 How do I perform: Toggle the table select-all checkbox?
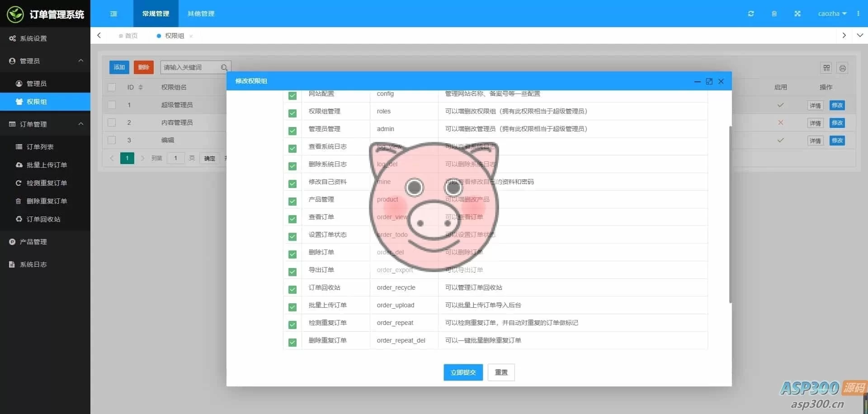(x=112, y=87)
